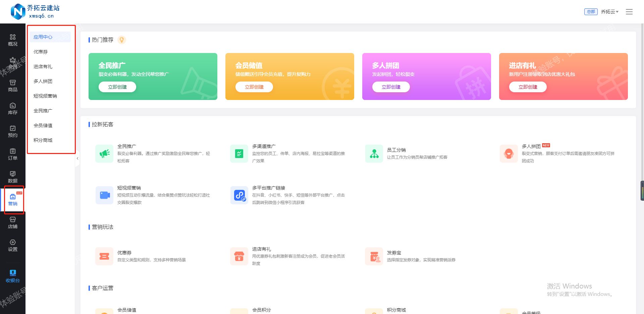The width and height of the screenshot is (644, 314).
Task: Click 立即创建 on the 会员储值 card
Action: (254, 87)
